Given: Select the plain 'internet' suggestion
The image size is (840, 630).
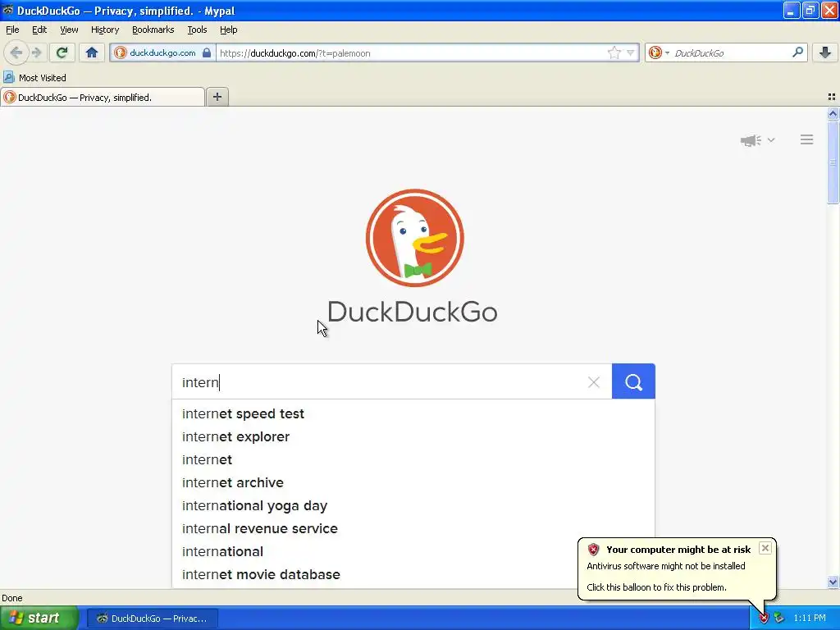Looking at the screenshot, I should (413, 459).
